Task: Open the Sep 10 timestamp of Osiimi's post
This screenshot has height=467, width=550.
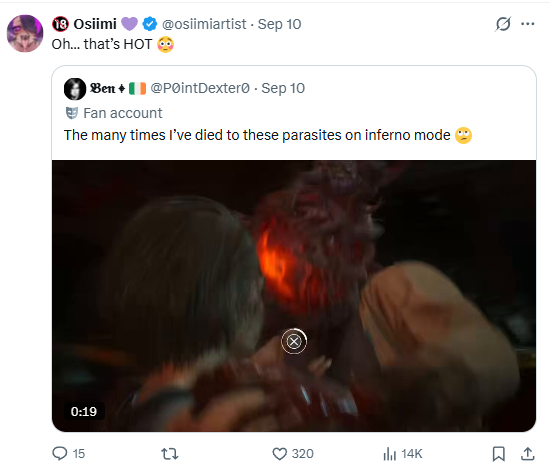Action: [x=279, y=24]
